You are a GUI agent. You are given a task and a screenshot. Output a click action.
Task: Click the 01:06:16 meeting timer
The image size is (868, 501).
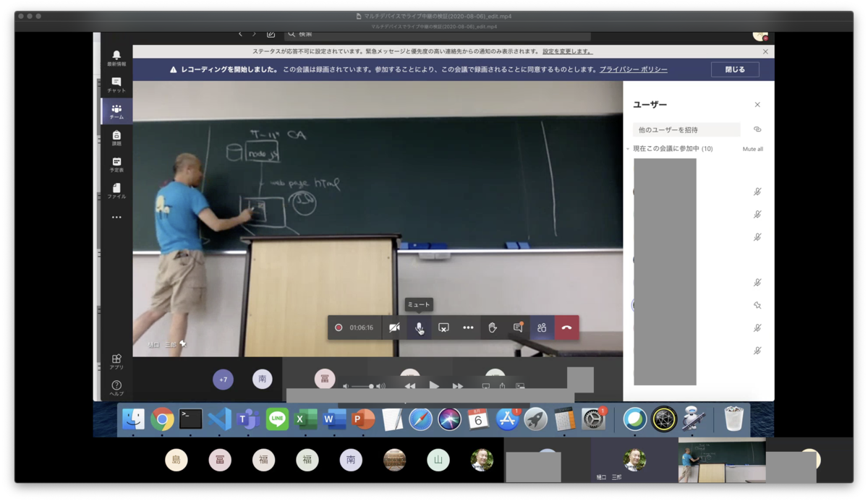pos(361,327)
